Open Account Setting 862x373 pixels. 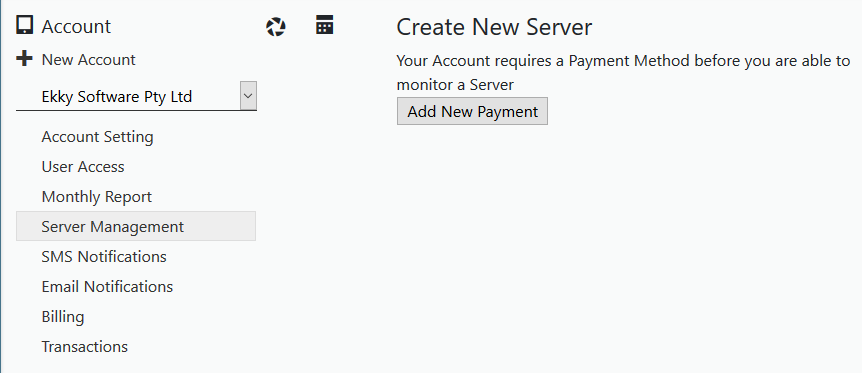point(97,136)
